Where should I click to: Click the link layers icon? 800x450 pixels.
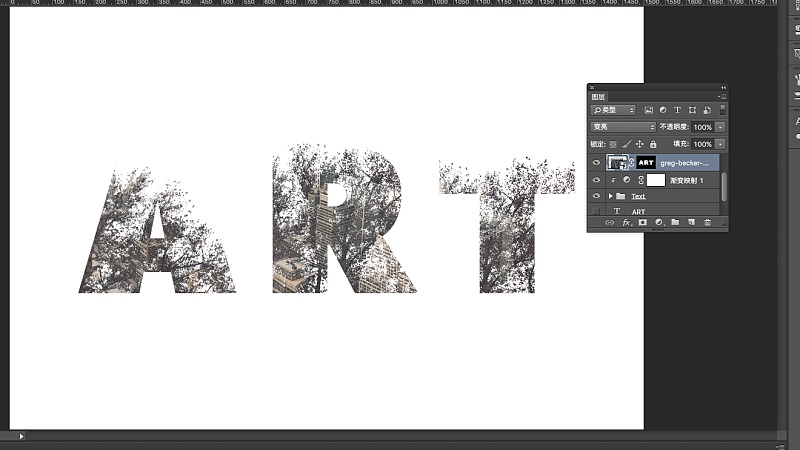click(609, 222)
